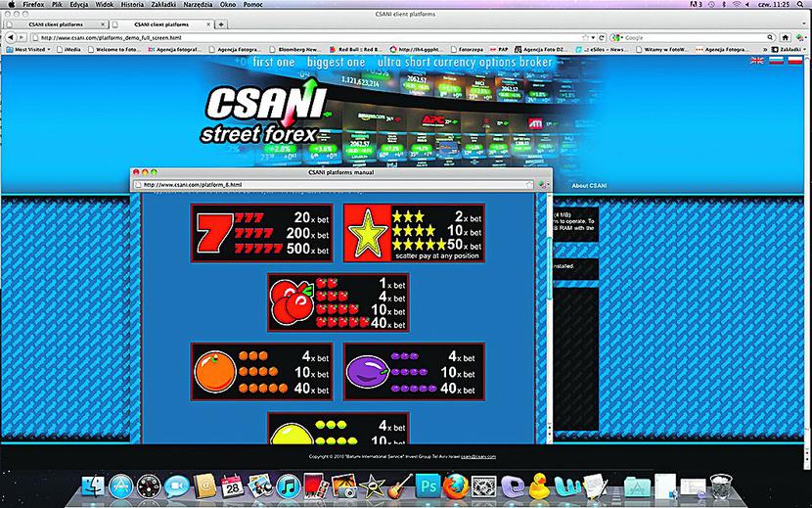Launch iTunes from the dock
812x508 pixels.
click(x=289, y=486)
